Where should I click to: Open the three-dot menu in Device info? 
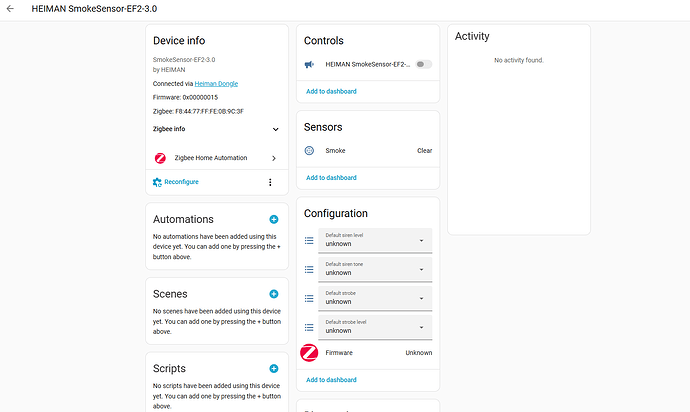point(270,182)
